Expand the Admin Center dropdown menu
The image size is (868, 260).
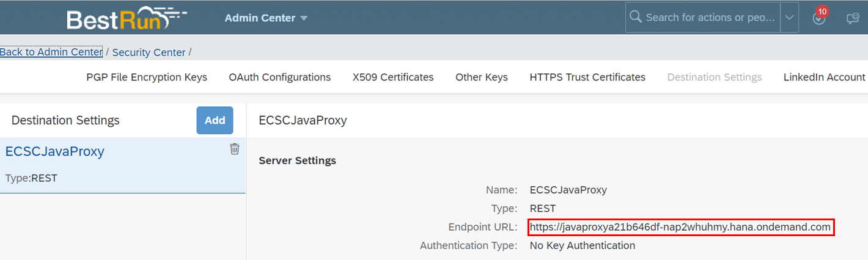click(x=266, y=18)
